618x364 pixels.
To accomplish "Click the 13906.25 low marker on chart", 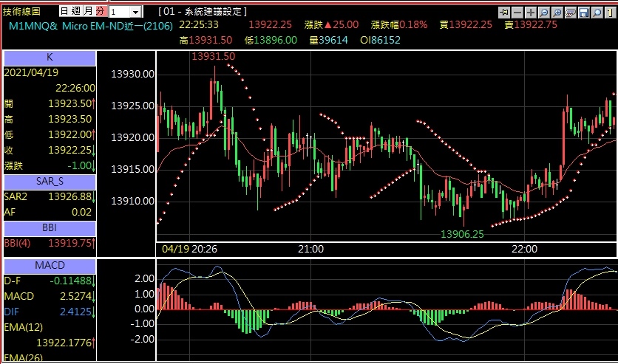I will (x=462, y=235).
